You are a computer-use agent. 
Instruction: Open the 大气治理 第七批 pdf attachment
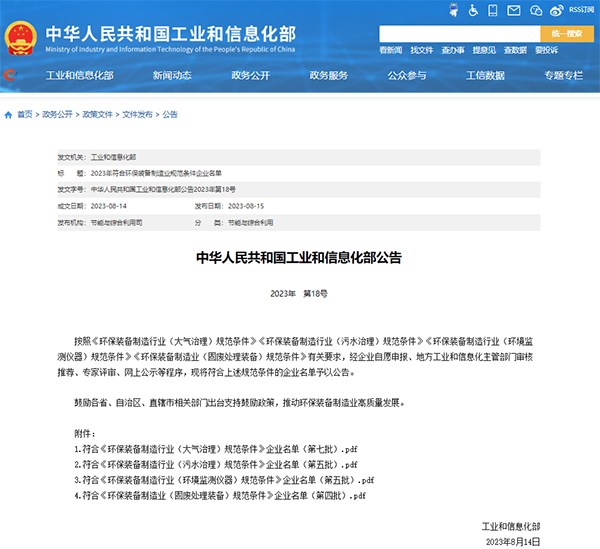coord(215,450)
